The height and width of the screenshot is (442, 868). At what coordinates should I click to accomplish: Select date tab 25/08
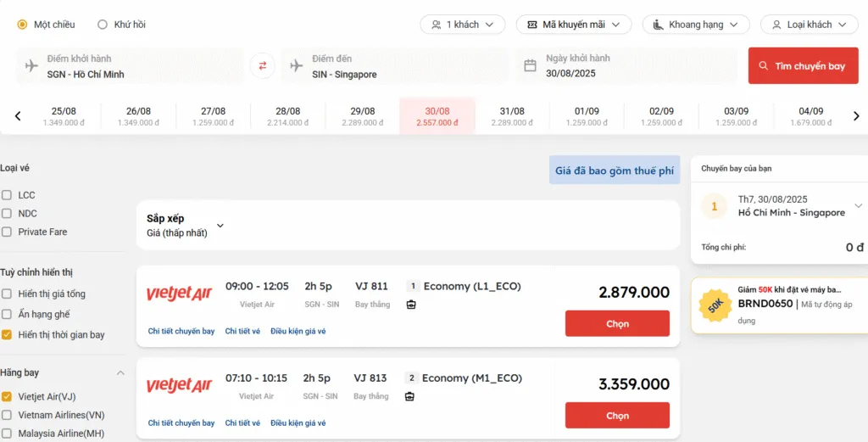[64, 116]
